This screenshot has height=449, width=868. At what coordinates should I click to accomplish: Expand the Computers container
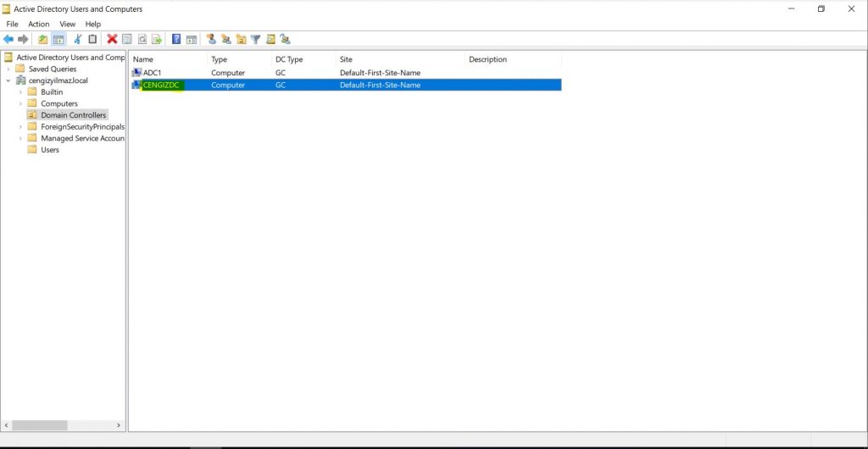coord(20,103)
